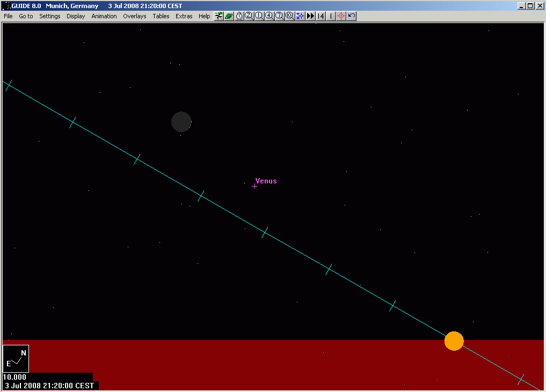
Task: Open the Display menu
Action: 76,16
